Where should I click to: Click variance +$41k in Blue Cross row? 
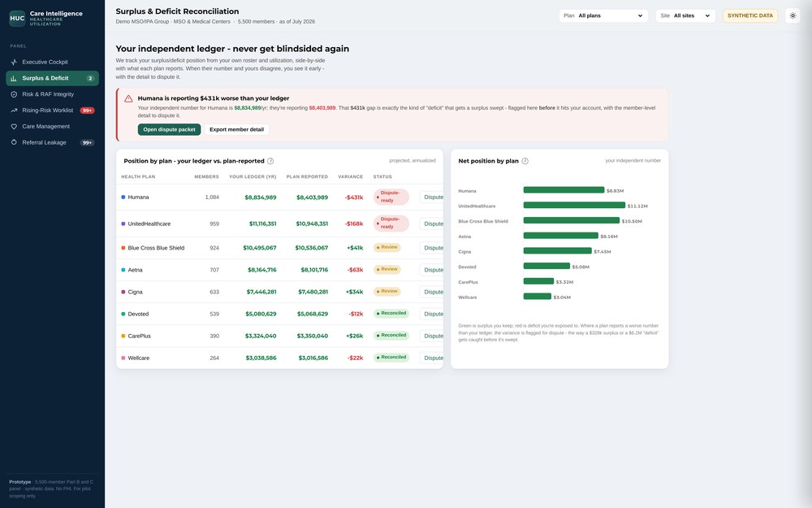pos(356,248)
